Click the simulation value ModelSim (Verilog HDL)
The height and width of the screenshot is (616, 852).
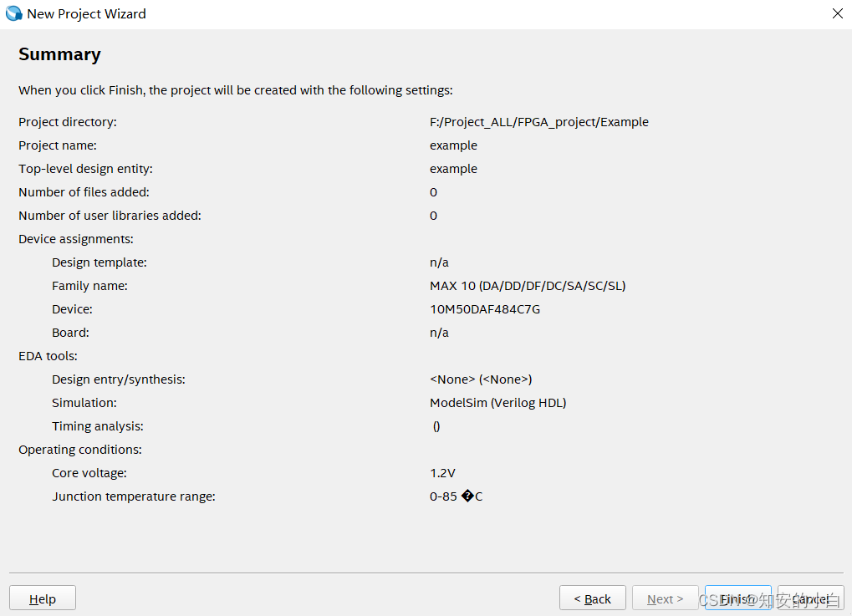click(x=497, y=403)
